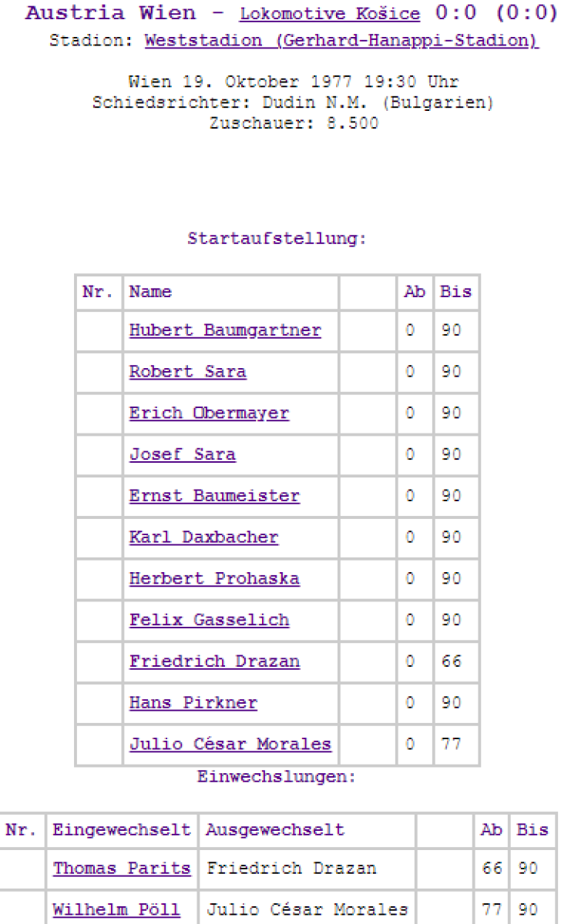This screenshot has height=924, width=561.
Task: Click the Ausgewechselt column header
Action: (x=274, y=831)
